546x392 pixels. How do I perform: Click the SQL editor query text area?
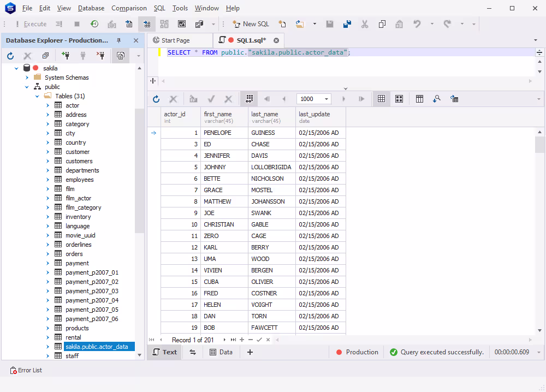(347, 61)
